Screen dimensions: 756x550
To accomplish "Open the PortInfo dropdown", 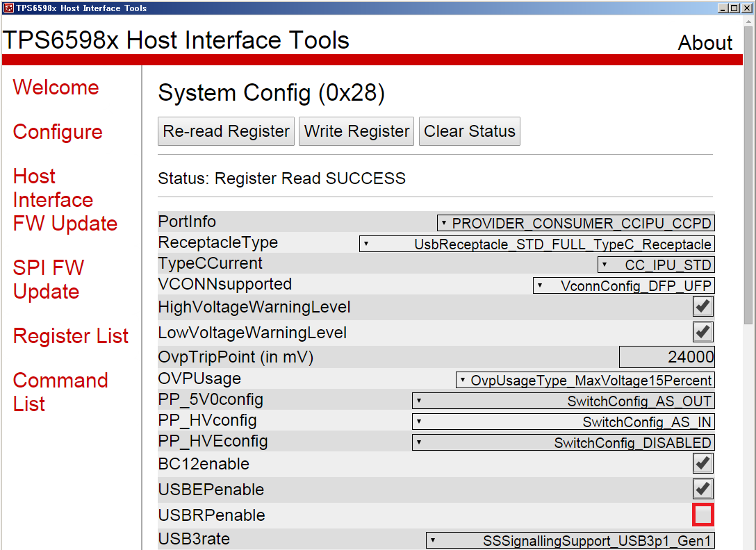I will 575,223.
